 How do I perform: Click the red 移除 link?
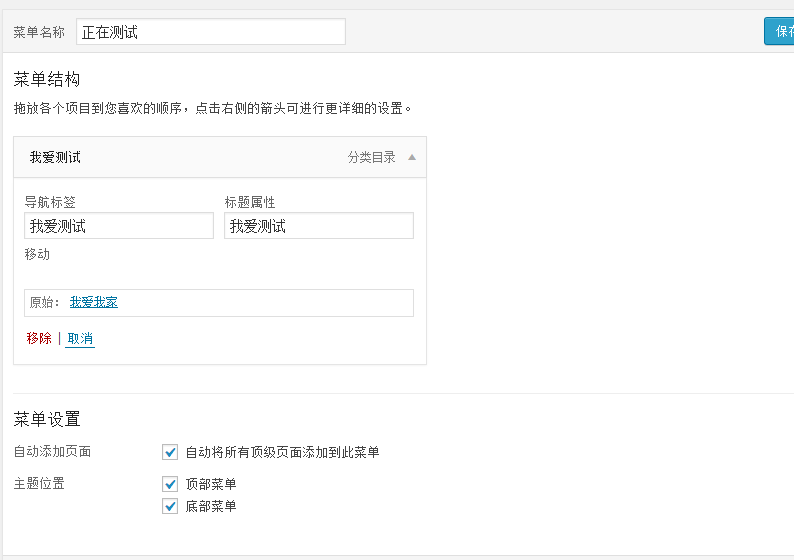click(x=39, y=338)
